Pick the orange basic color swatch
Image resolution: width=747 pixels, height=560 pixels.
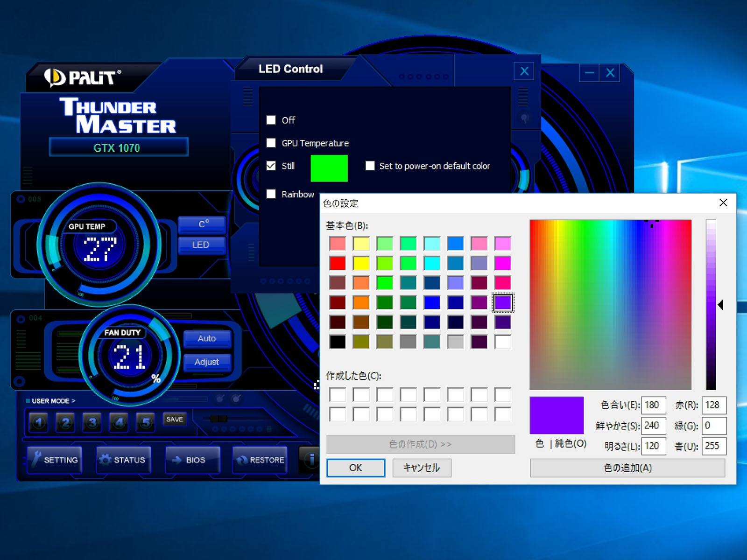[x=361, y=302]
